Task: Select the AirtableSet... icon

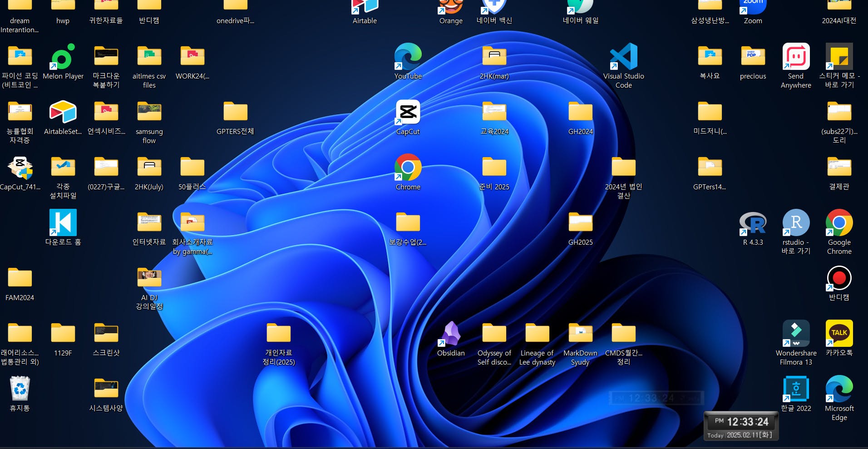Action: [x=63, y=112]
